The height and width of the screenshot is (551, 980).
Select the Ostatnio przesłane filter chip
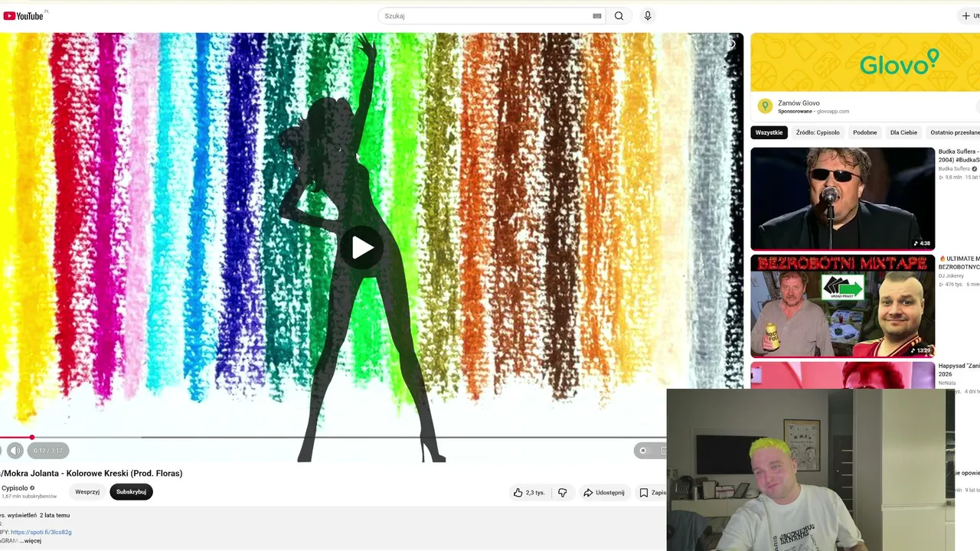[x=953, y=132]
